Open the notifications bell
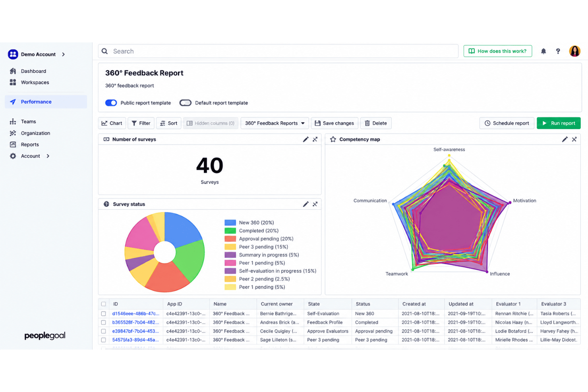The height and width of the screenshot is (392, 588). (544, 51)
